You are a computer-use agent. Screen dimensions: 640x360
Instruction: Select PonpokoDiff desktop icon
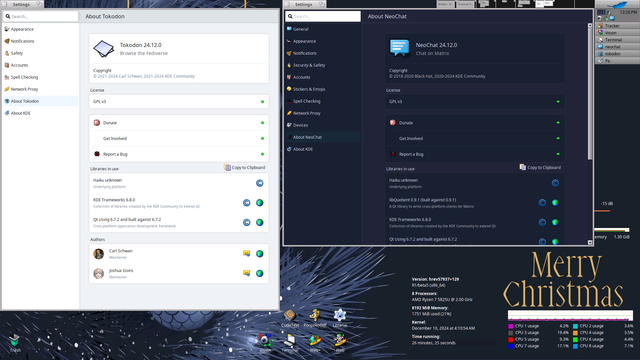pyautogui.click(x=315, y=318)
